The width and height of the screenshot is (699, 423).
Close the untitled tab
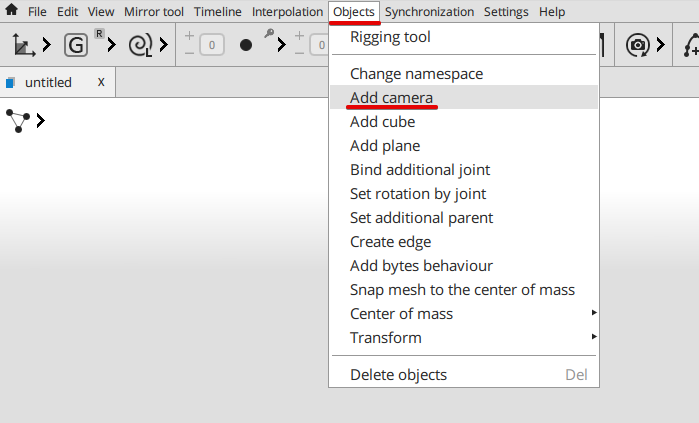tap(101, 82)
